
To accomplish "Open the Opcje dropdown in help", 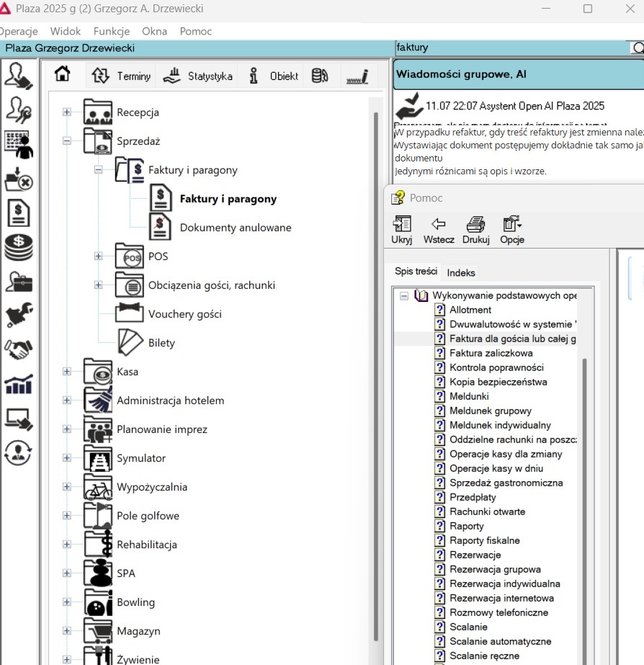I will [512, 230].
